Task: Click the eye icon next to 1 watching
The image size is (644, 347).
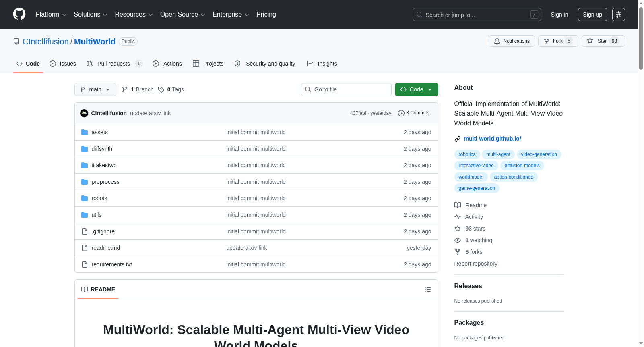Action: (x=458, y=240)
